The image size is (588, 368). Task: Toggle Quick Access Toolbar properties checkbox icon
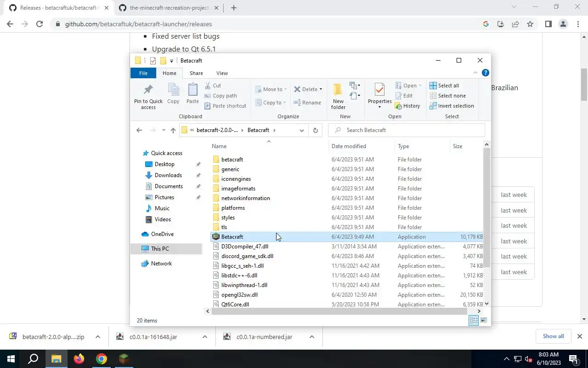tap(153, 61)
